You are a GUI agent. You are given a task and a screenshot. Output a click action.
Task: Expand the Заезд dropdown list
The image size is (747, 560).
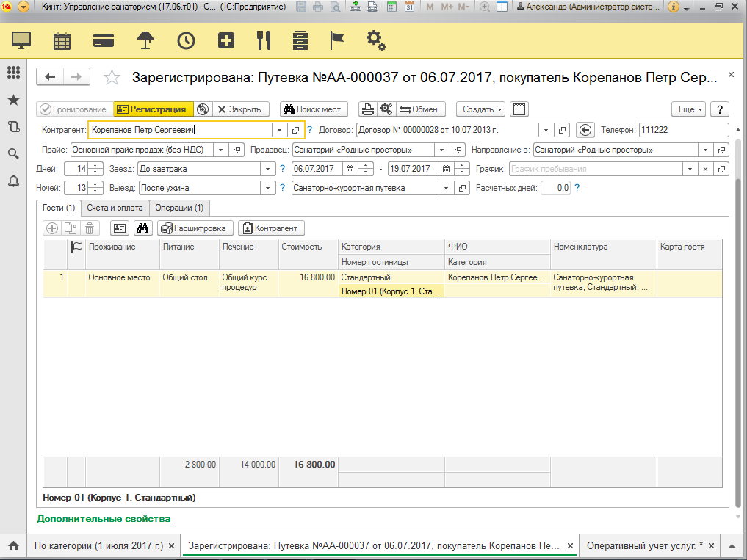(267, 169)
